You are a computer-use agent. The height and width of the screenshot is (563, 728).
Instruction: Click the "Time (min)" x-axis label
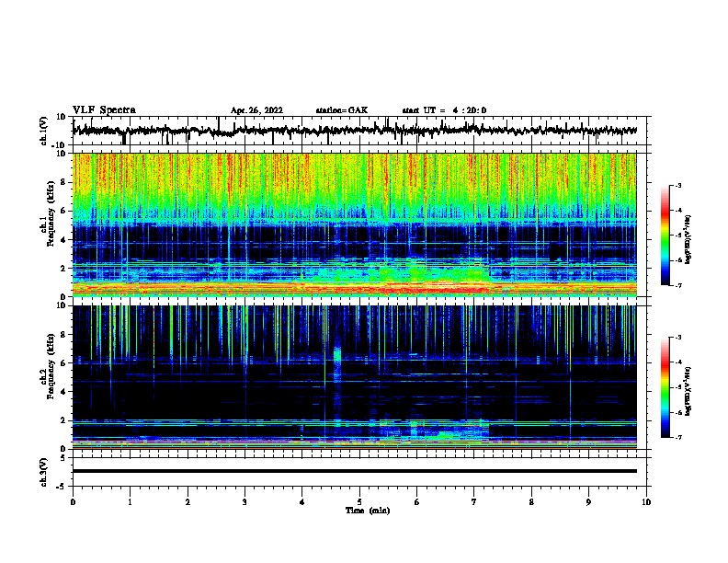(368, 511)
